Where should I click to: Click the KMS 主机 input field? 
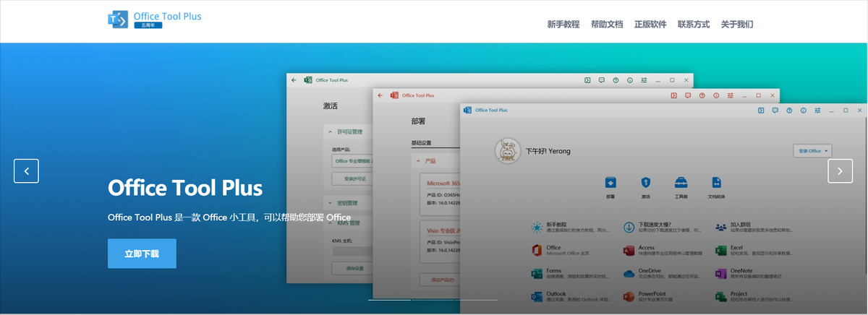pyautogui.click(x=352, y=252)
